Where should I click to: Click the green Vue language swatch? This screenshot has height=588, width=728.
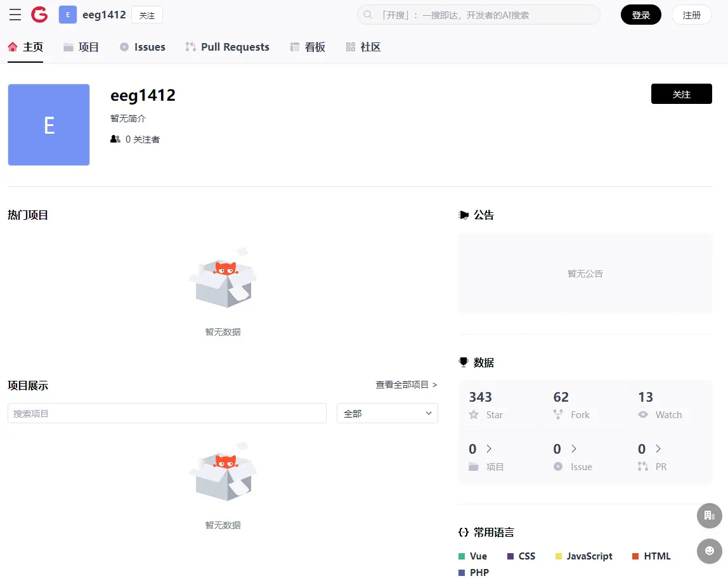coord(462,556)
